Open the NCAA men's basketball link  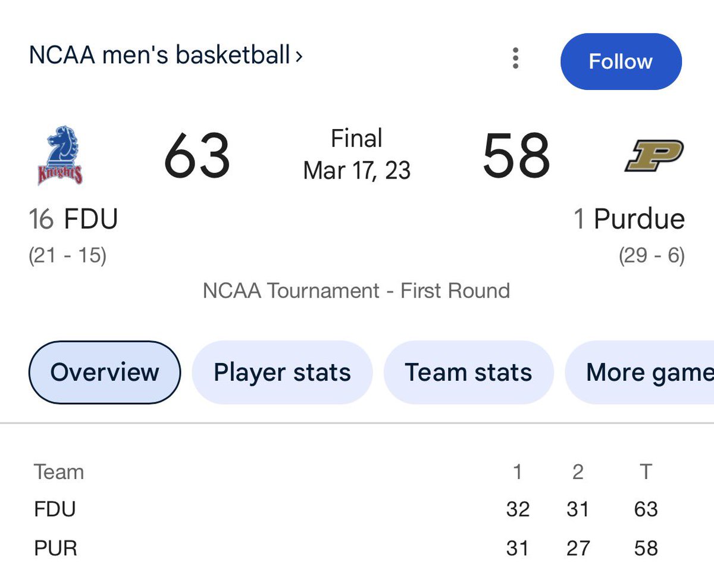coord(165,56)
